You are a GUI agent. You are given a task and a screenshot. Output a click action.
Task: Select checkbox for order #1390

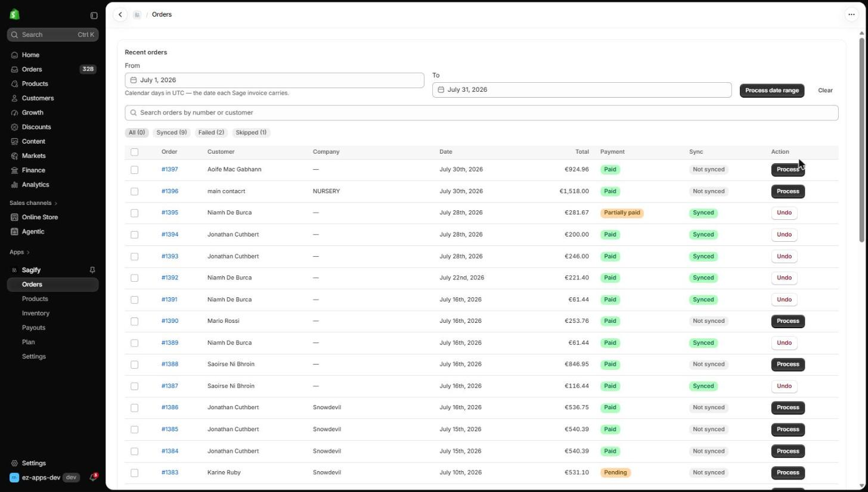[135, 322]
